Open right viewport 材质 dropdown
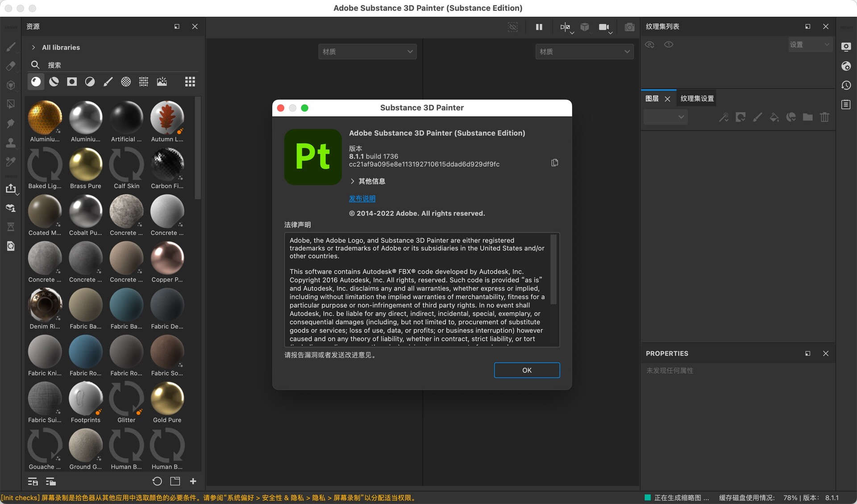This screenshot has width=857, height=504. coord(584,52)
